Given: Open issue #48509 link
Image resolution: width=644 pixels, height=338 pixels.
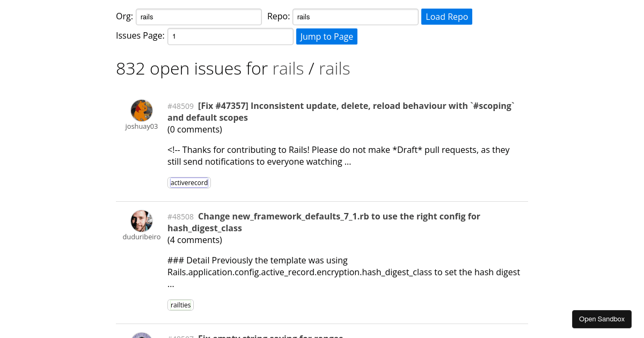Looking at the screenshot, I should 180,106.
